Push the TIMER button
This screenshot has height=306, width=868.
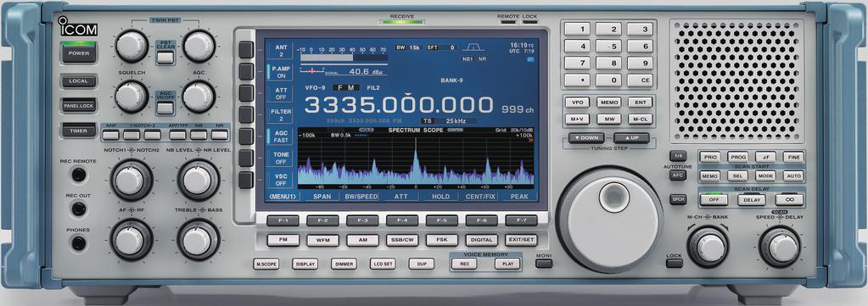(79, 131)
